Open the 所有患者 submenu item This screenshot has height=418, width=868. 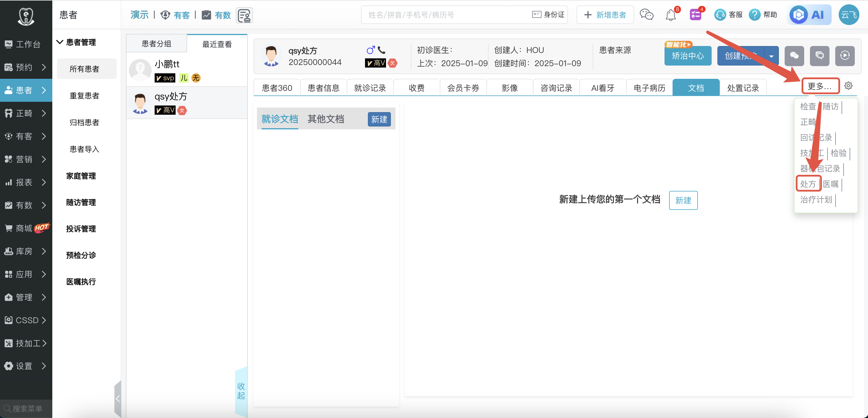[x=87, y=69]
